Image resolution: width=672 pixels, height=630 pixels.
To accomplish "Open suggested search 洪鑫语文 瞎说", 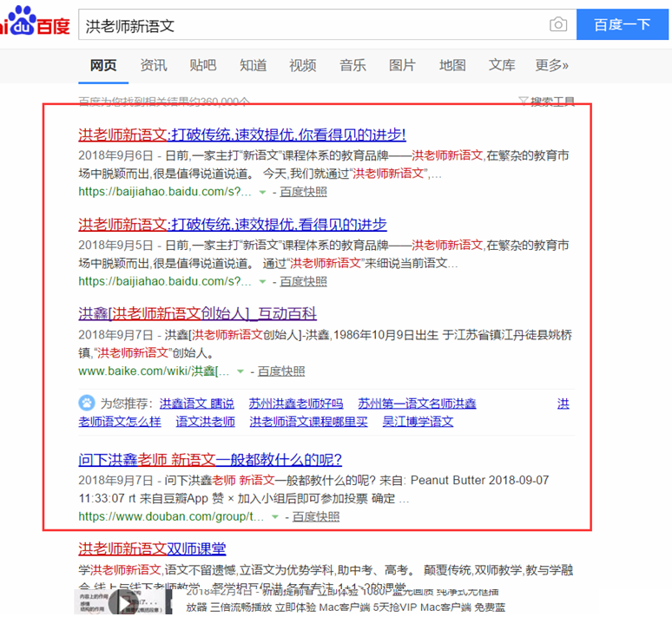I will 197,404.
